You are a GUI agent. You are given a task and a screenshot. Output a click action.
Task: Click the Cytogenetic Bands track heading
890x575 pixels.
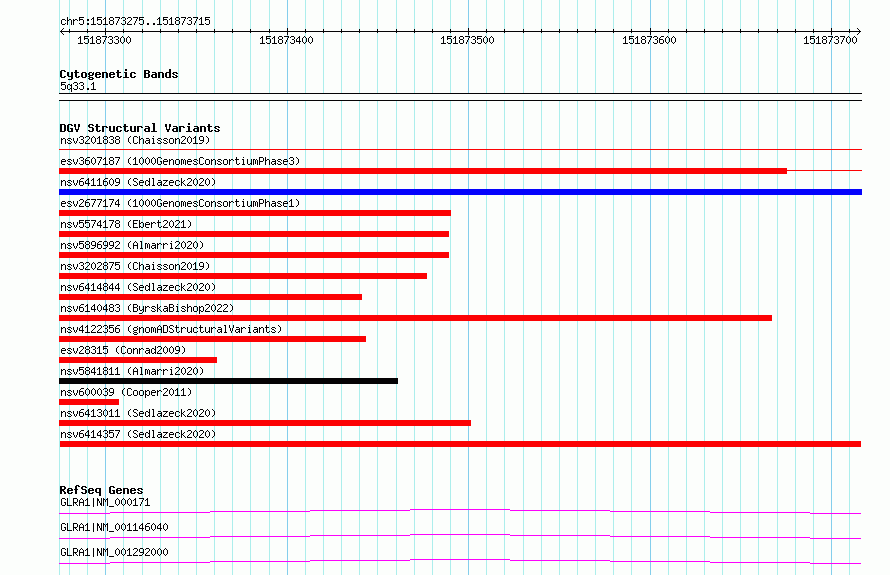119,74
